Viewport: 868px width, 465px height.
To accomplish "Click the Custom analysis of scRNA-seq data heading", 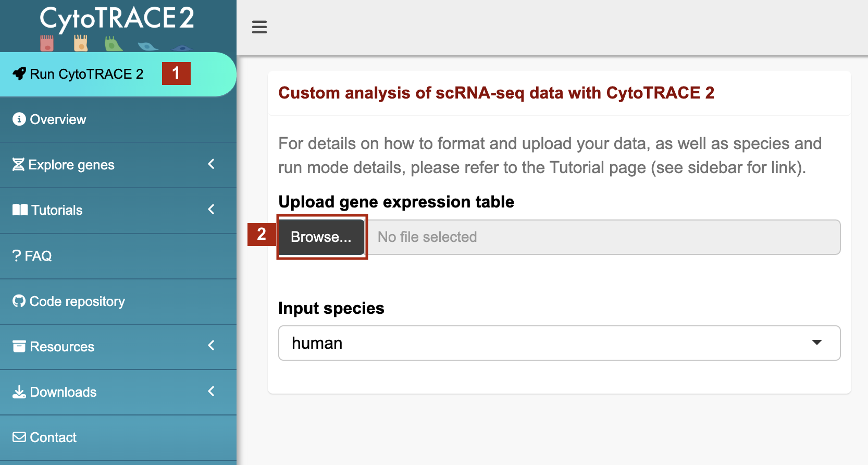I will point(497,93).
